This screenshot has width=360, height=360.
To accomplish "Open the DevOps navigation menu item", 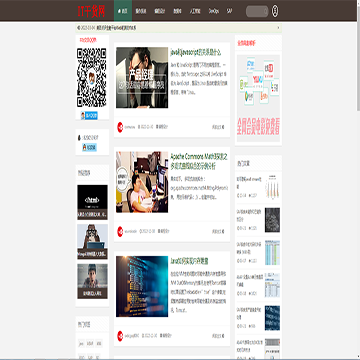I will pyautogui.click(x=214, y=11).
